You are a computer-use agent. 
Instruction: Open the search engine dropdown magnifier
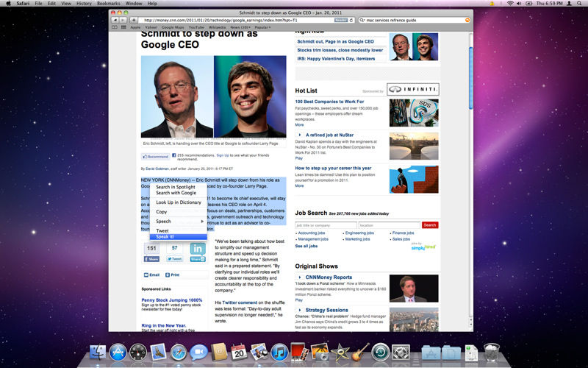(362, 20)
